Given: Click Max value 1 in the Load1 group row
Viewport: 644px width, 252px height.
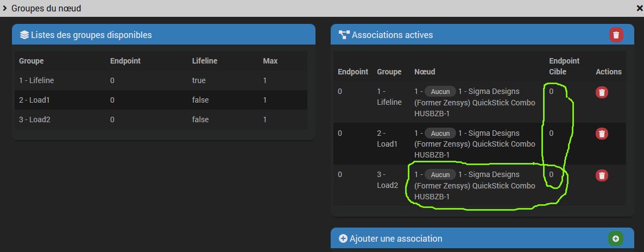Looking at the screenshot, I should [x=265, y=100].
